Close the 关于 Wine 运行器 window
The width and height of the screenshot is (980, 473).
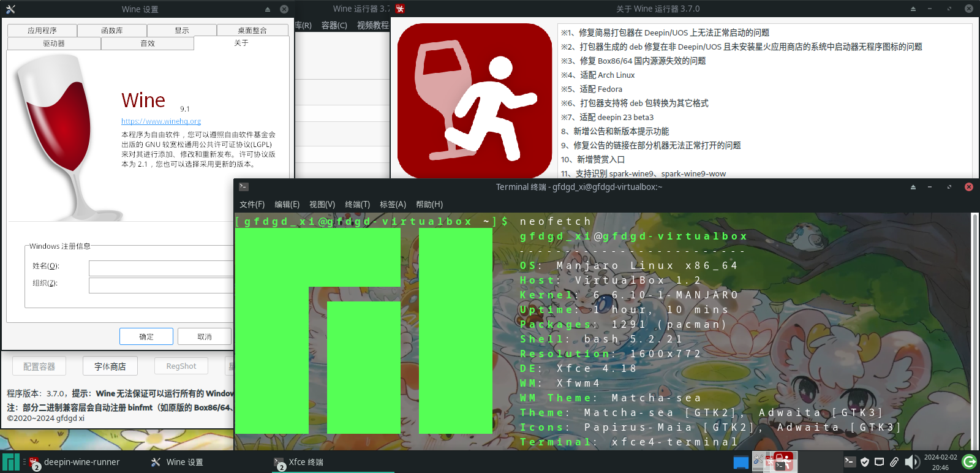[969, 9]
